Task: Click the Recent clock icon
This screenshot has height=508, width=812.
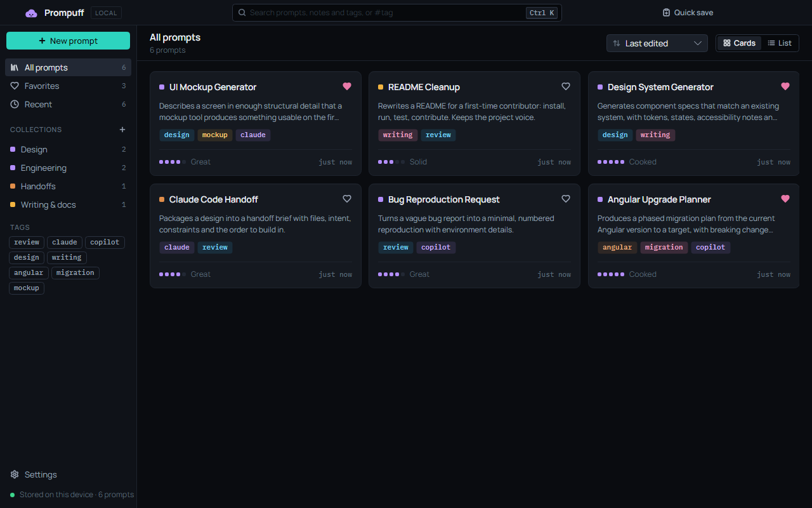Action: (15, 104)
